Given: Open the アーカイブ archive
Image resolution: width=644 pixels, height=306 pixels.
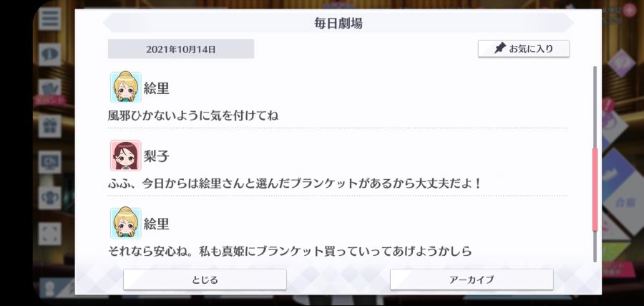Looking at the screenshot, I should click(472, 279).
